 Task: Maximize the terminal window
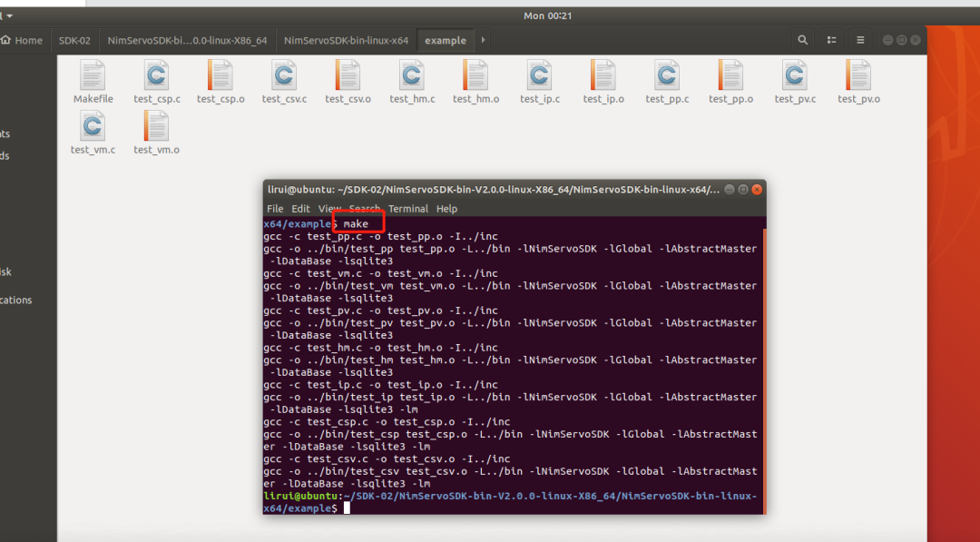[742, 190]
